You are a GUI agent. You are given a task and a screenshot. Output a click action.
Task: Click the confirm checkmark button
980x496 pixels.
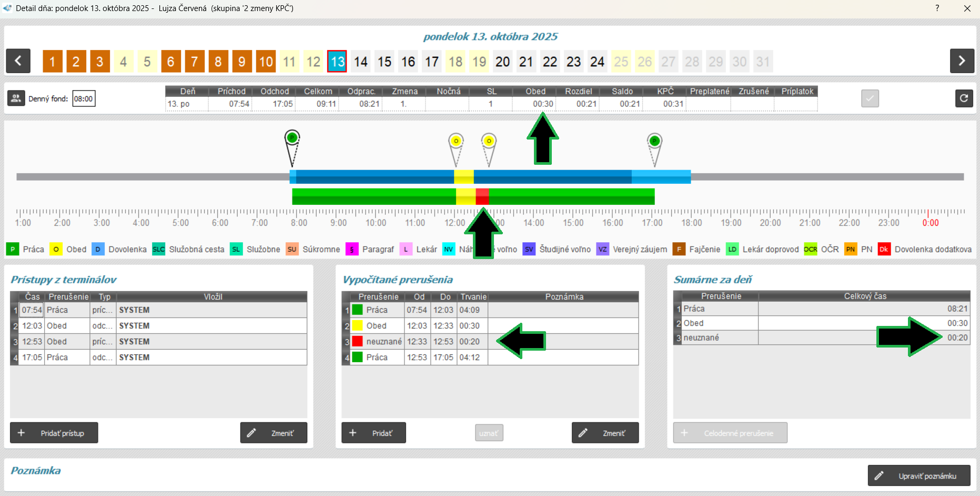pos(870,98)
